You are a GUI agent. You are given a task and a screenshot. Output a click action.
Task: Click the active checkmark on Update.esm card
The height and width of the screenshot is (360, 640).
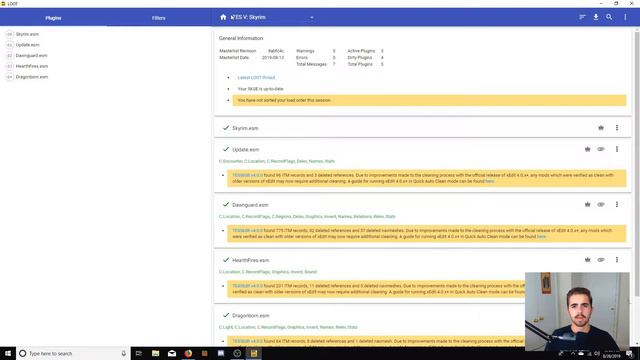point(226,149)
